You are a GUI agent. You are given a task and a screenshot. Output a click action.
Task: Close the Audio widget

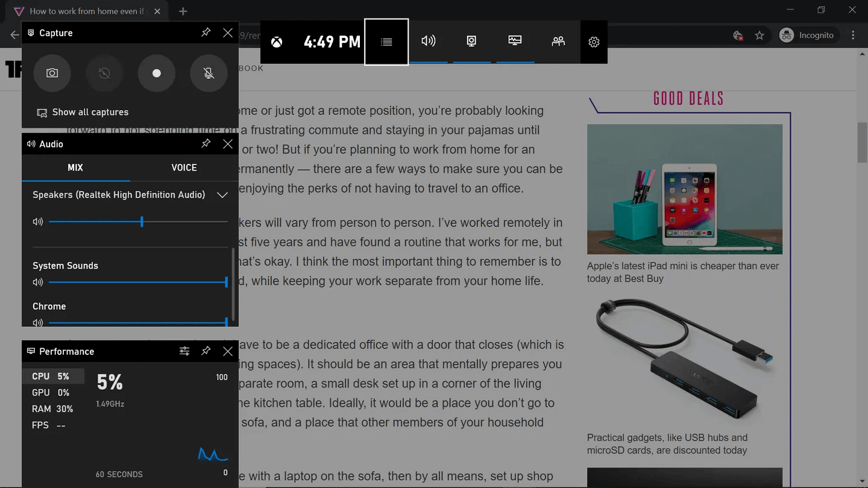click(228, 143)
